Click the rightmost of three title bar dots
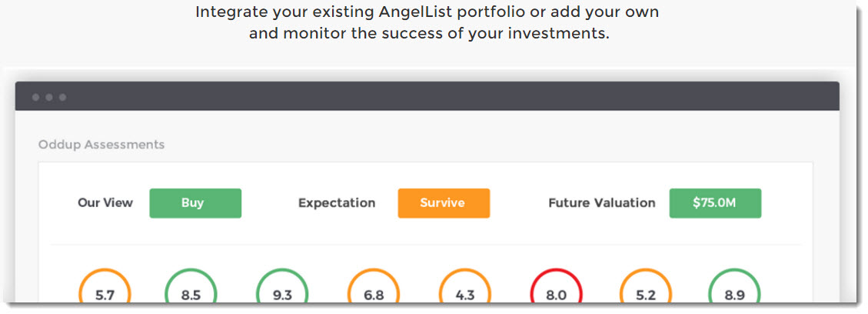The image size is (868, 314). coord(63,98)
